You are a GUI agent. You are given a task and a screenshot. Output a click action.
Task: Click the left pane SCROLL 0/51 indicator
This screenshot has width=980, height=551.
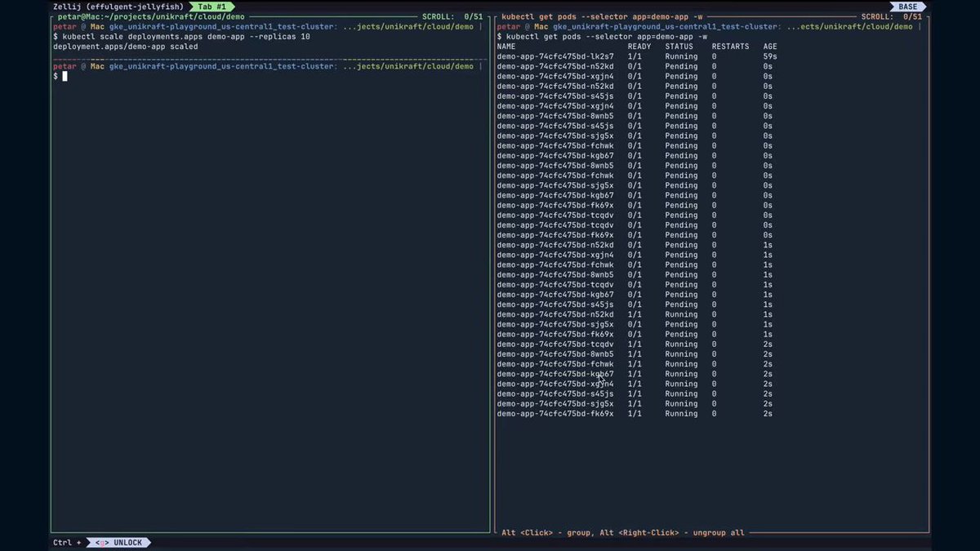coord(453,16)
